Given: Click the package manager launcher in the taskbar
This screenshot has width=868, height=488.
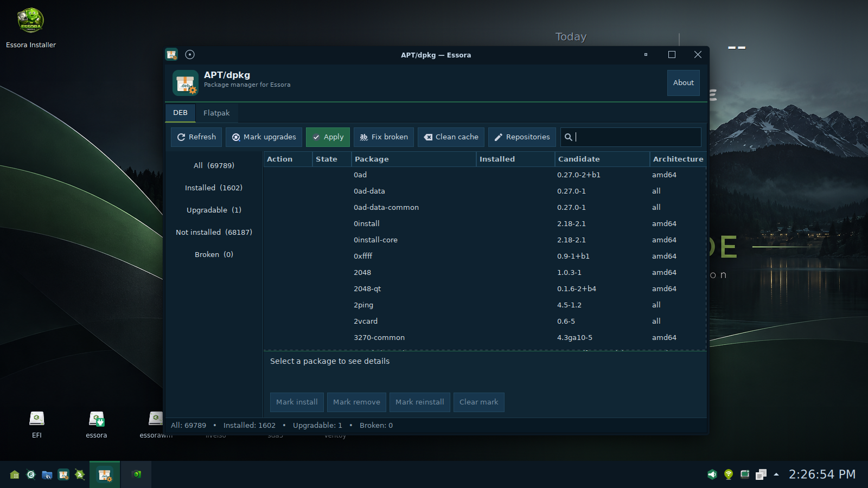Looking at the screenshot, I should coord(63,474).
